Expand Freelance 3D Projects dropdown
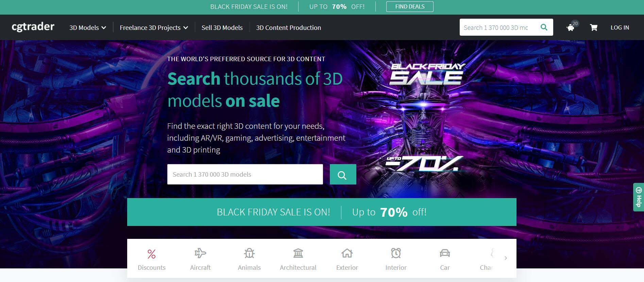 point(154,28)
